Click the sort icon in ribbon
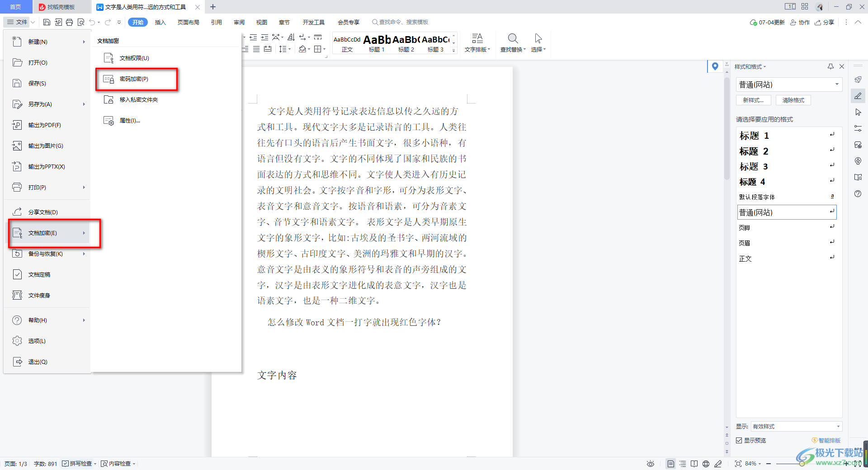 click(x=291, y=38)
